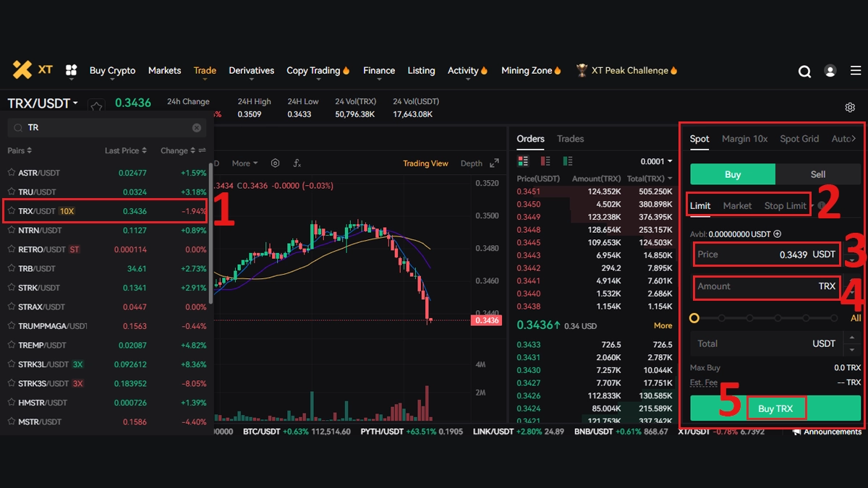Show more trade mode tabs after Auto
868x488 pixels.
tap(854, 139)
